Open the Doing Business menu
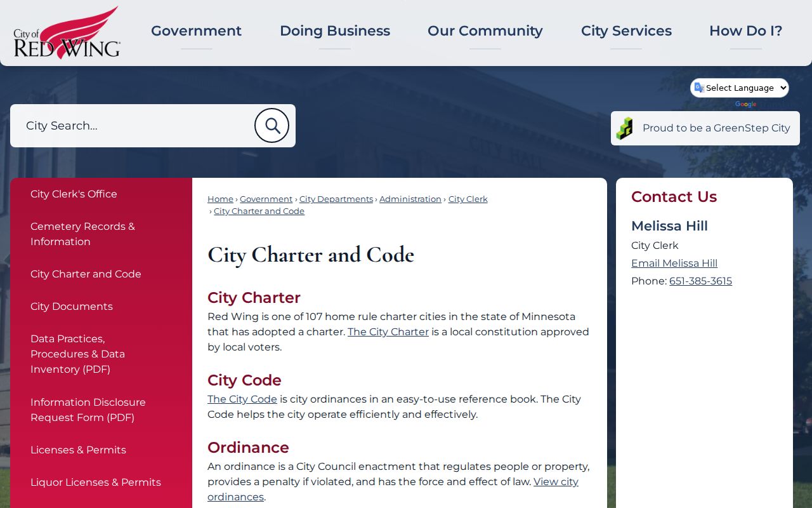 click(x=335, y=31)
